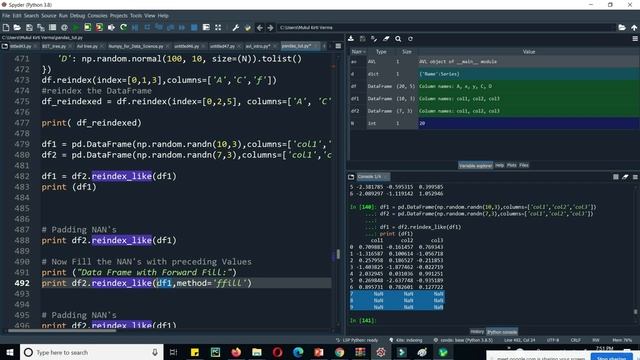Open Opera from the taskbar
This screenshot has height=360, width=640.
[277, 352]
